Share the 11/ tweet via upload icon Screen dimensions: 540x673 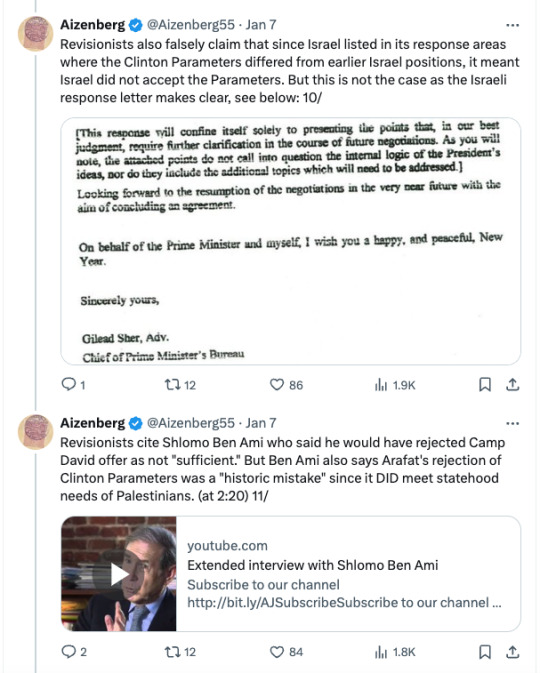513,652
